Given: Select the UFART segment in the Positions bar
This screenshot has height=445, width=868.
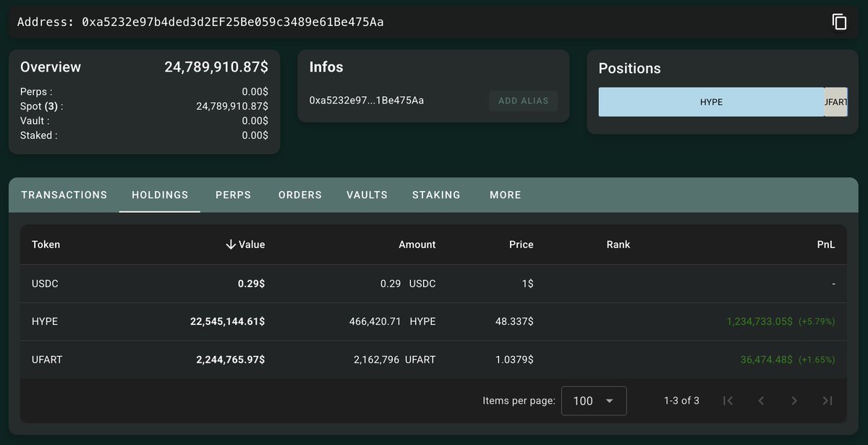Looking at the screenshot, I should coord(836,102).
